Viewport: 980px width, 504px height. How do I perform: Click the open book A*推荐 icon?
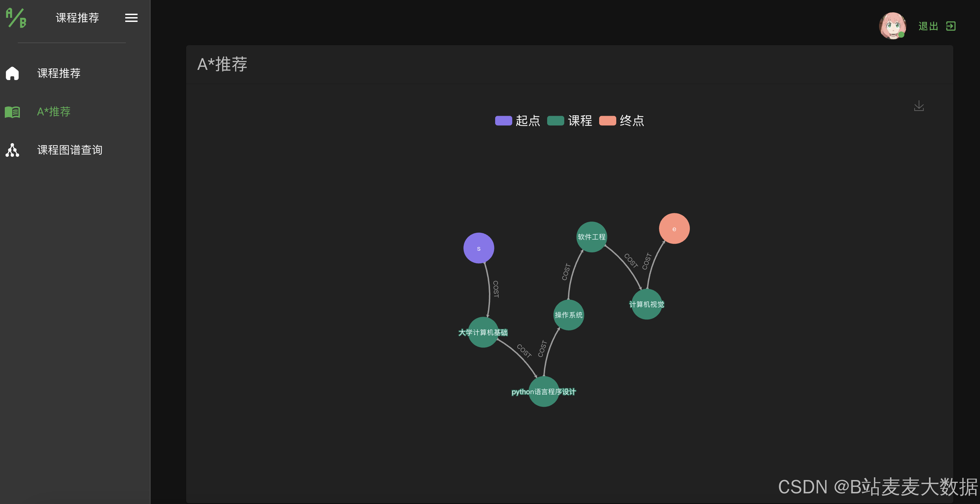point(12,112)
